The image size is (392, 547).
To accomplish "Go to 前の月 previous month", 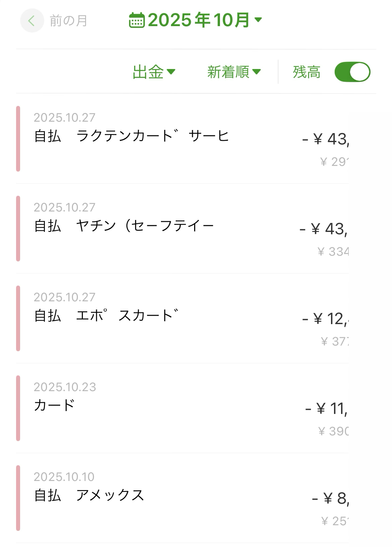I will pos(68,21).
